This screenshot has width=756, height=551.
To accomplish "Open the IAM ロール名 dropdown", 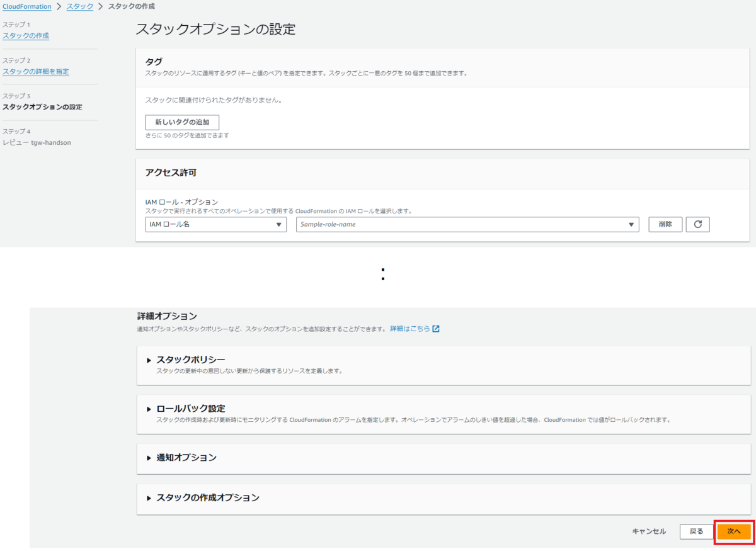I will pos(216,224).
